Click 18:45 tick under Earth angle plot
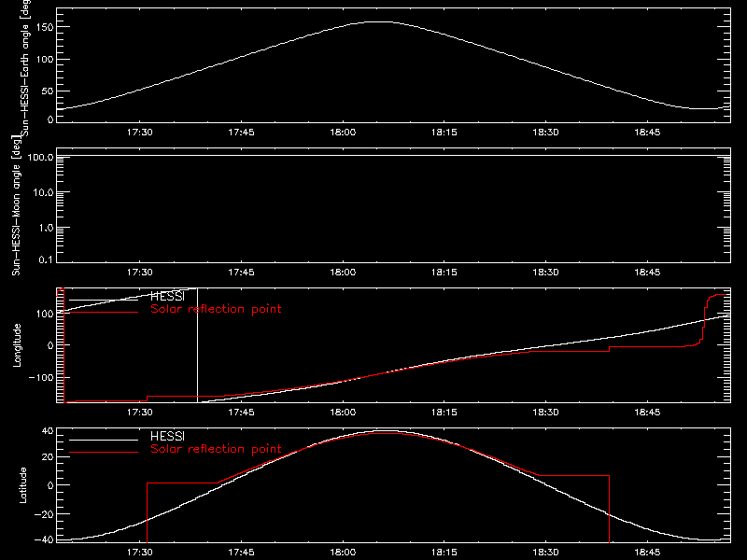This screenshot has width=747, height=560. pyautogui.click(x=647, y=133)
